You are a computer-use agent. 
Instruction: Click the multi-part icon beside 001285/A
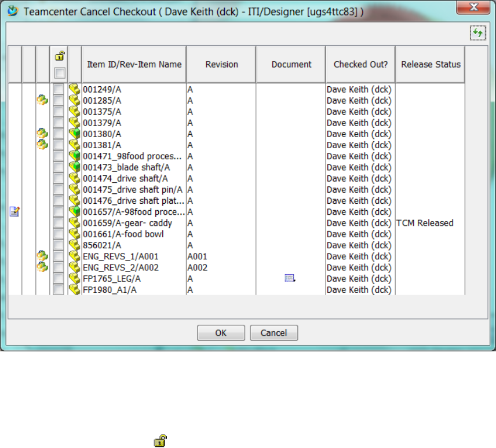click(x=42, y=101)
